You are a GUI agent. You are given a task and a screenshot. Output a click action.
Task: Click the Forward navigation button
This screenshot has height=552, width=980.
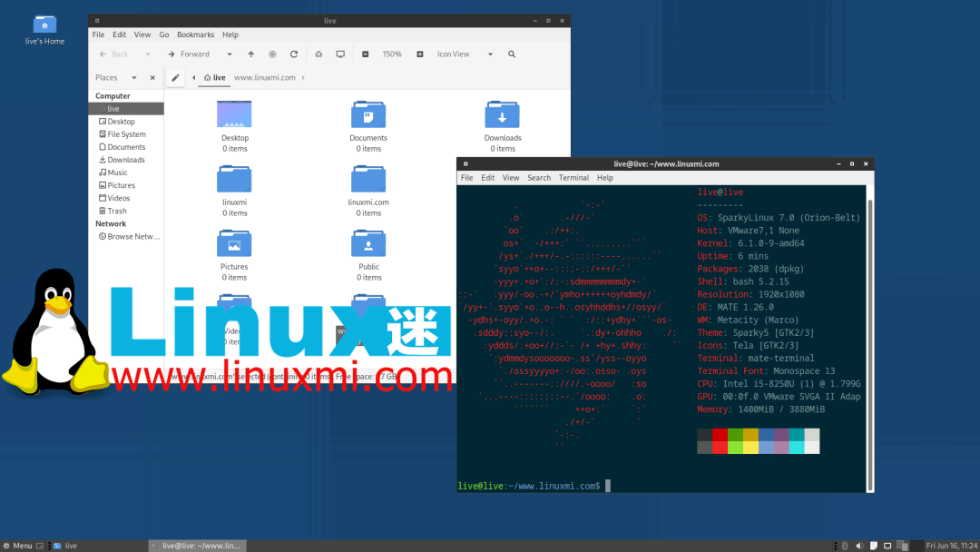(x=189, y=54)
